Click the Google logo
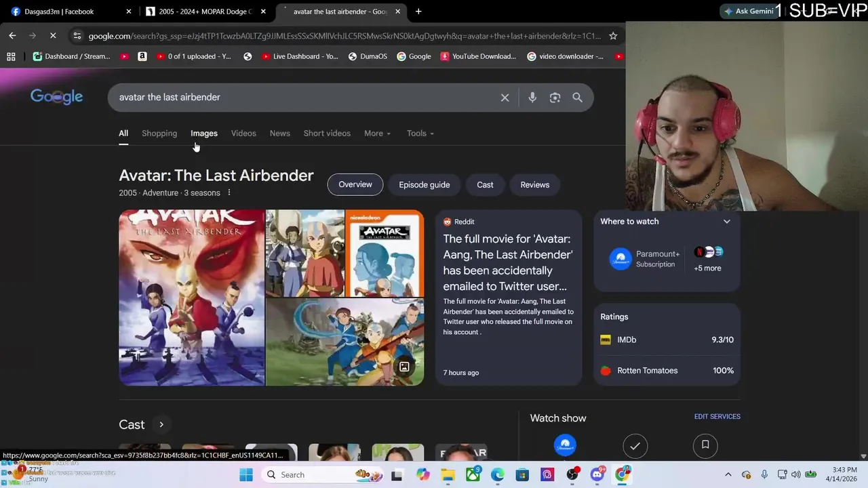The height and width of the screenshot is (488, 868). (x=57, y=97)
